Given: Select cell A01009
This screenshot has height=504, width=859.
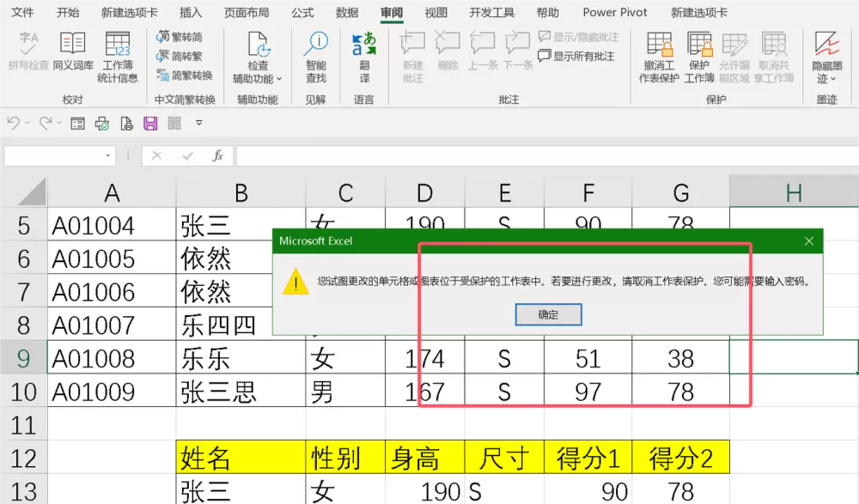Looking at the screenshot, I should (x=112, y=392).
